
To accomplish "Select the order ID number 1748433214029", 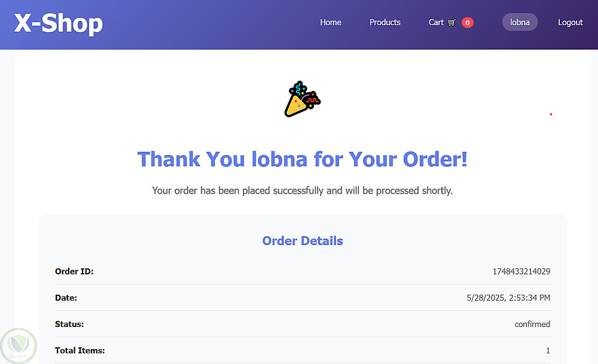I will point(521,271).
